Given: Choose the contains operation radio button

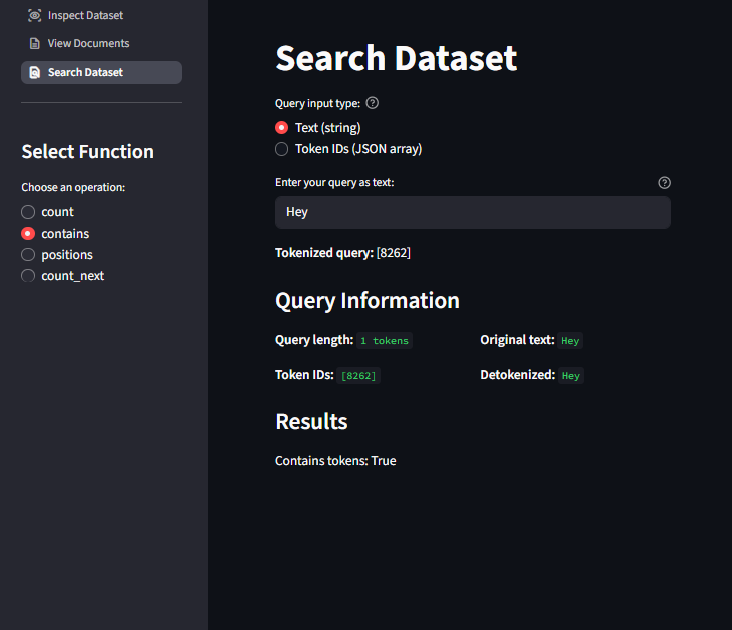Looking at the screenshot, I should tap(29, 234).
